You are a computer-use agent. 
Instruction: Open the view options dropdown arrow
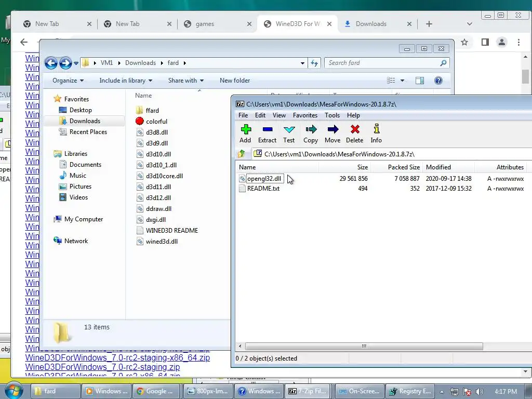(x=403, y=81)
